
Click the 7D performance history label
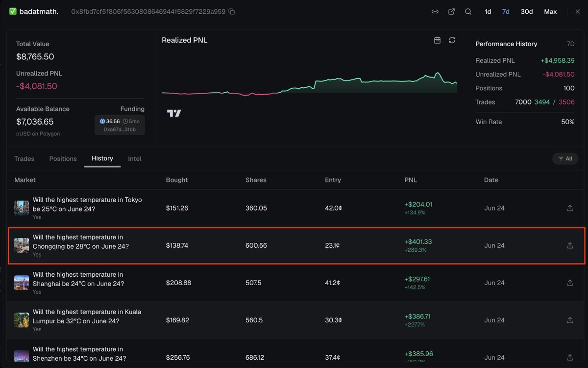tap(570, 44)
